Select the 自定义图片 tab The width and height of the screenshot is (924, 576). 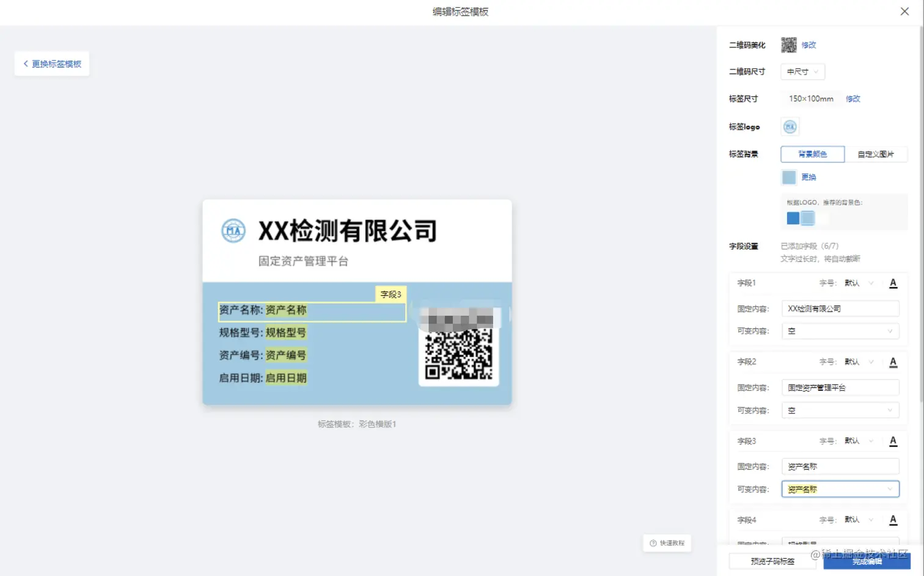(x=876, y=154)
